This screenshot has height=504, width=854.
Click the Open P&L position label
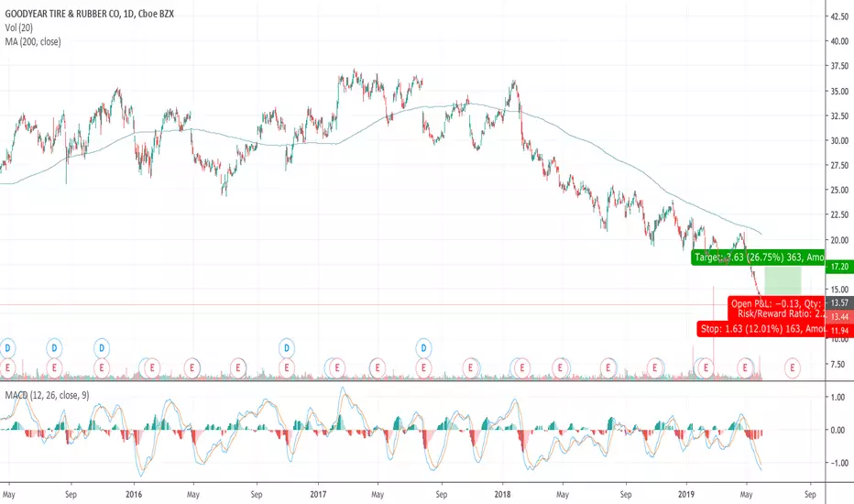pos(776,304)
